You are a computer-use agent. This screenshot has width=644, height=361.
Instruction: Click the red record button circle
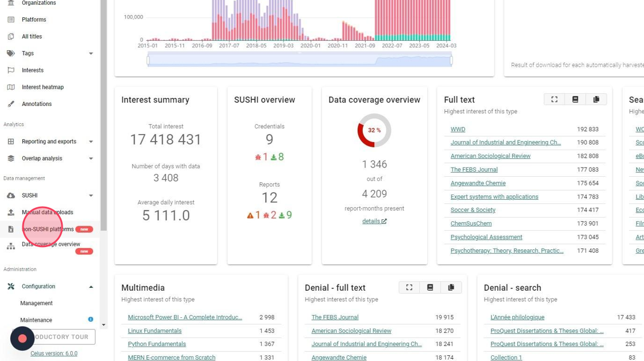[x=22, y=338]
